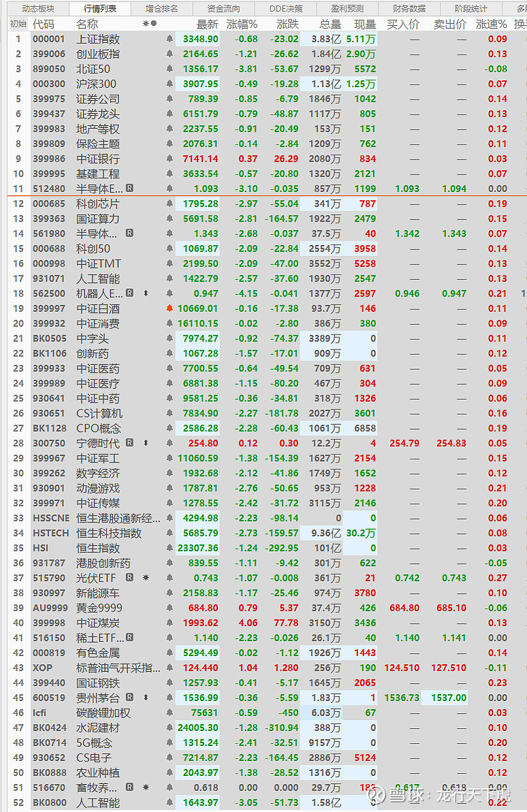Click the alert bell for 水泥建材
Viewport: 527px width, 812px height.
coord(170,728)
